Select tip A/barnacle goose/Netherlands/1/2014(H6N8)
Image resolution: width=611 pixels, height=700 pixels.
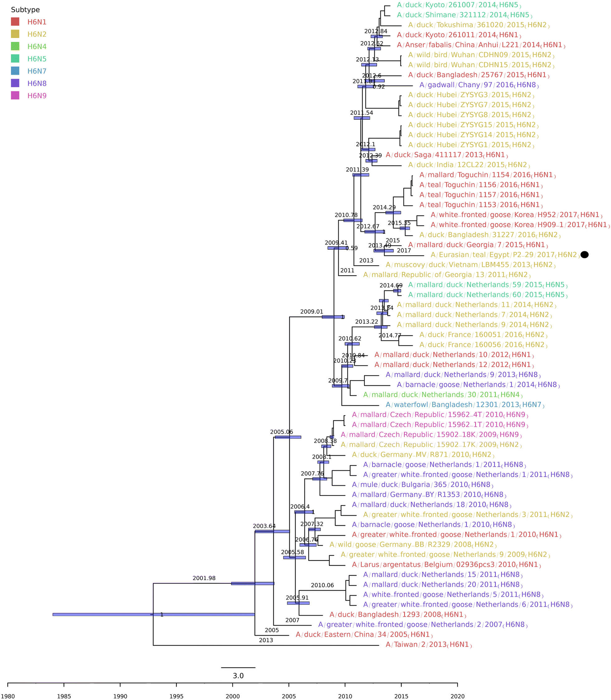(x=478, y=385)
